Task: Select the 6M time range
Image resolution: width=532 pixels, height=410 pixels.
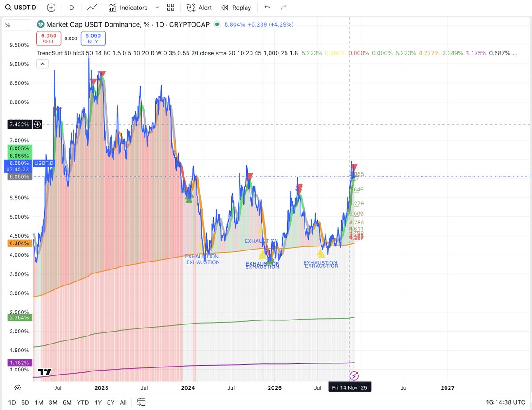Action: tap(67, 402)
